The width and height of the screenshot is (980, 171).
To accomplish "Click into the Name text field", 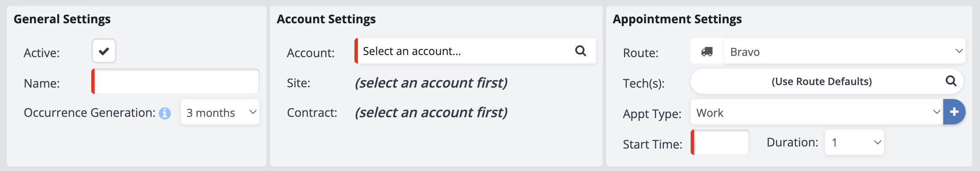I will point(177,82).
